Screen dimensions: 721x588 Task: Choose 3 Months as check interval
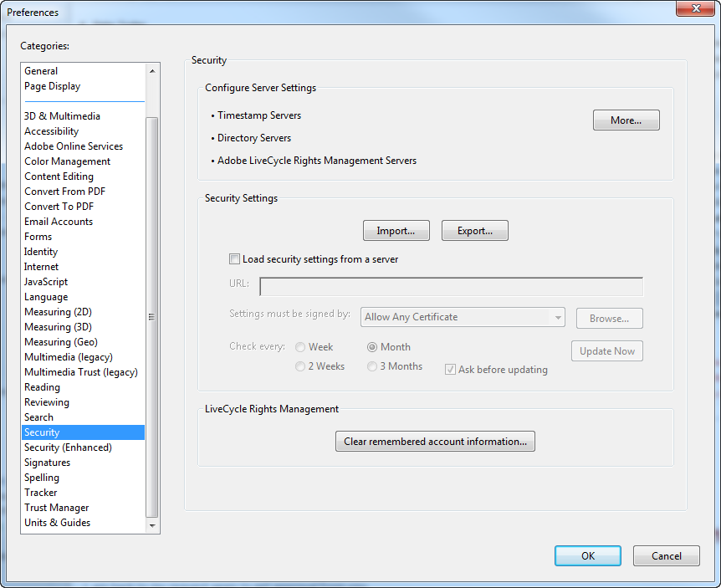tap(371, 366)
